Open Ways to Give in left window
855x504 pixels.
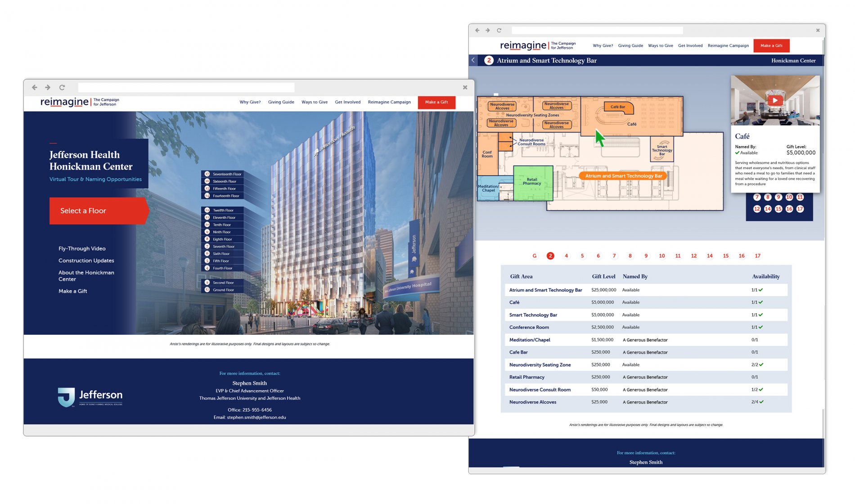pyautogui.click(x=315, y=102)
